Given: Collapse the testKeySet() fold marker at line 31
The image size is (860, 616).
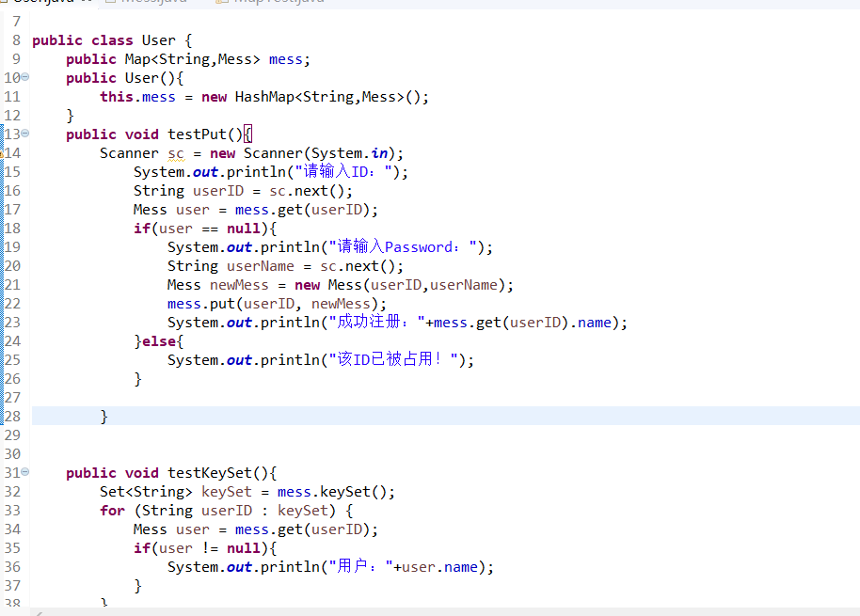Looking at the screenshot, I should pos(25,472).
